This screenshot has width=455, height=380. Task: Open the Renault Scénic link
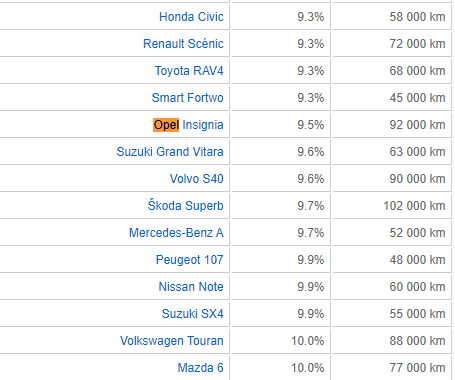183,44
